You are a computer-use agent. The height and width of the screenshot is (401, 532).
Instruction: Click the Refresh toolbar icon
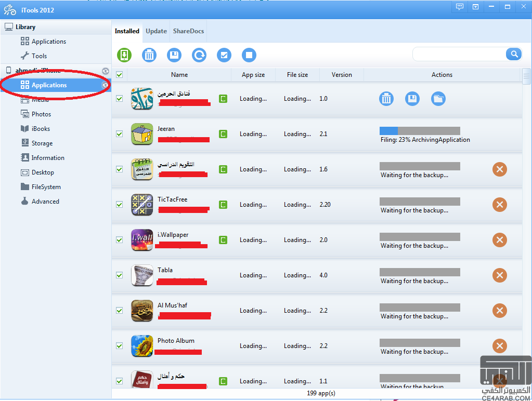click(x=199, y=55)
